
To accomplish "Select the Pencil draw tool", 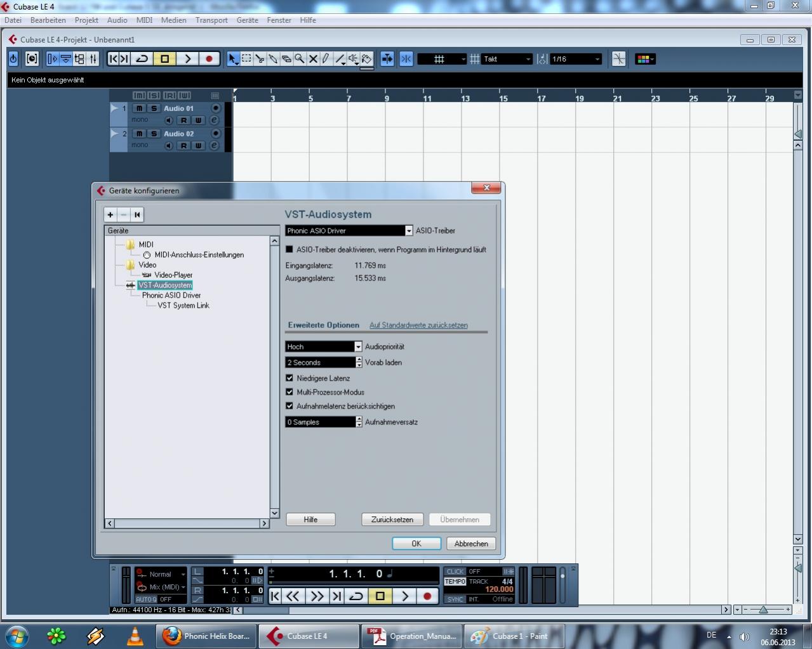I will click(x=326, y=59).
